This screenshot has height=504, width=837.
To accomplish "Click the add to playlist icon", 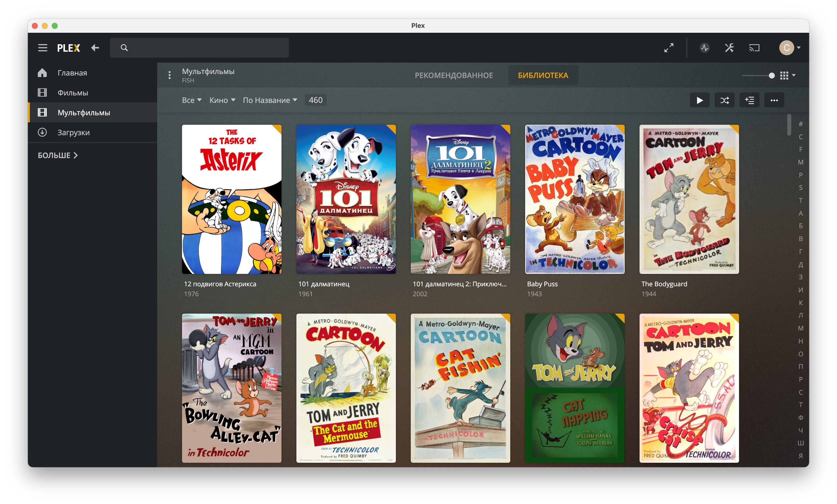I will click(749, 100).
